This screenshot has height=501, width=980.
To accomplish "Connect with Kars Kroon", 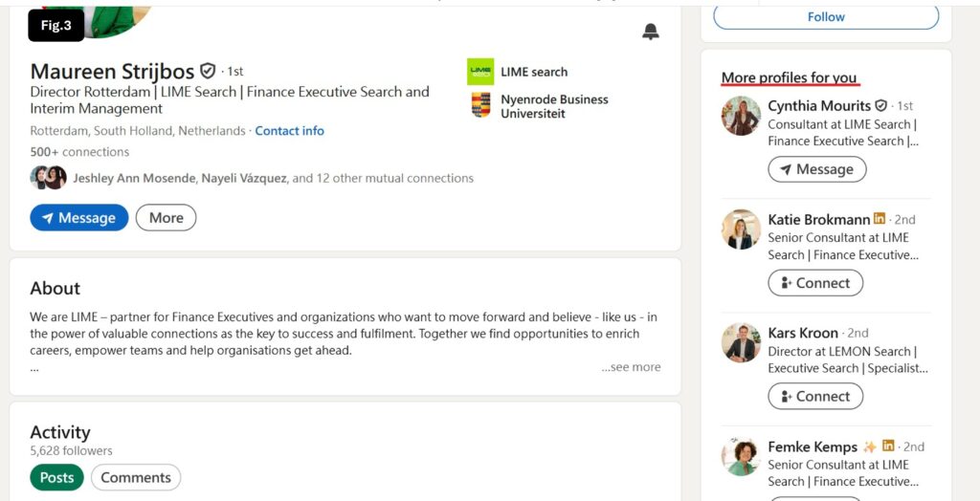I will (815, 396).
